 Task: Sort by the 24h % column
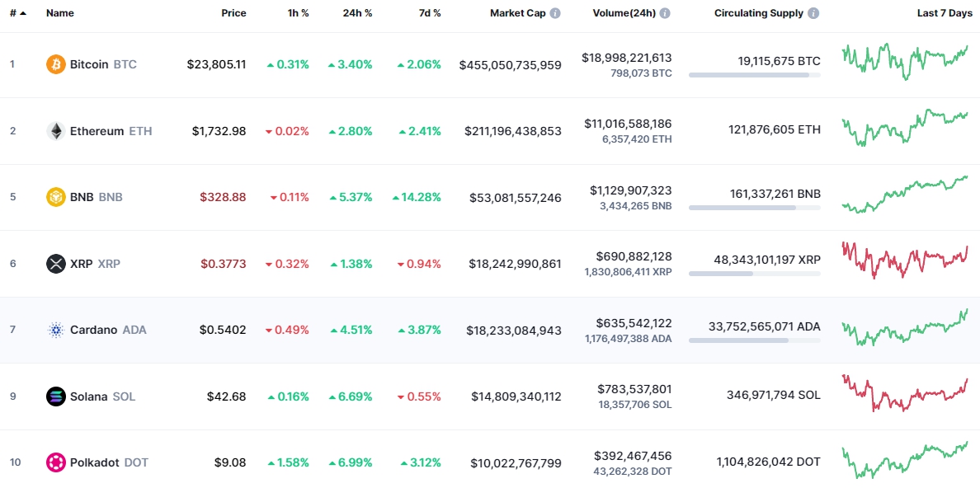pyautogui.click(x=358, y=13)
